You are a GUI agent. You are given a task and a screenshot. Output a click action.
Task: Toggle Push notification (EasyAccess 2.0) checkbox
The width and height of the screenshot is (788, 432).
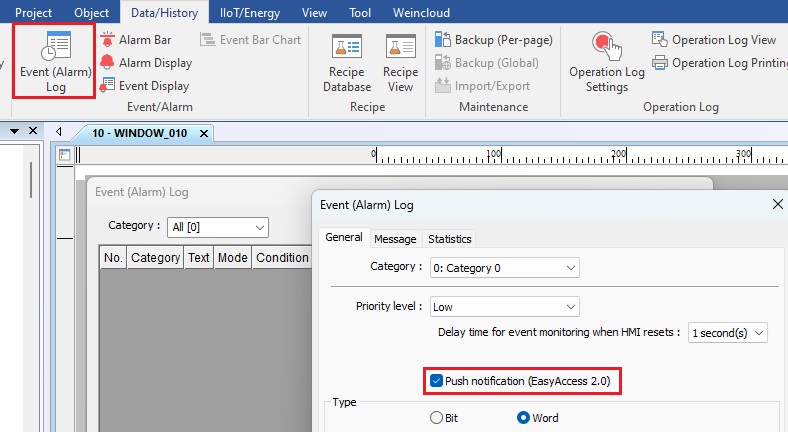point(436,381)
